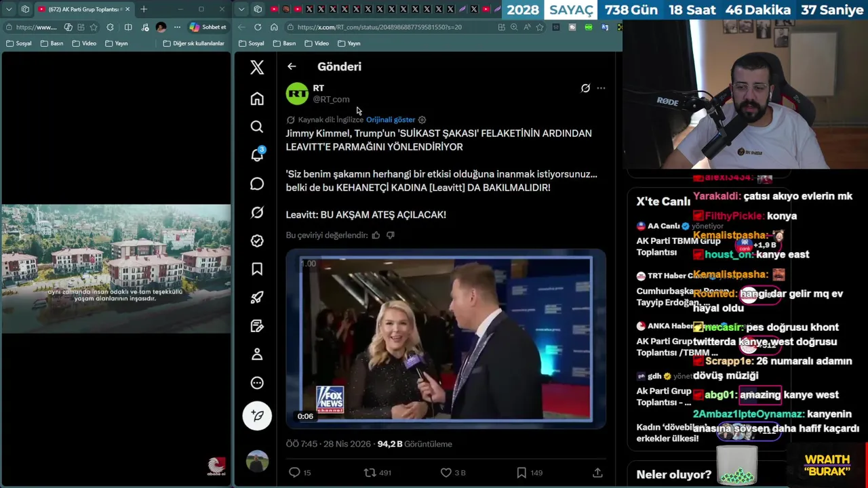
Task: Bookmark the post showing 149 bookmarks
Action: pyautogui.click(x=529, y=472)
